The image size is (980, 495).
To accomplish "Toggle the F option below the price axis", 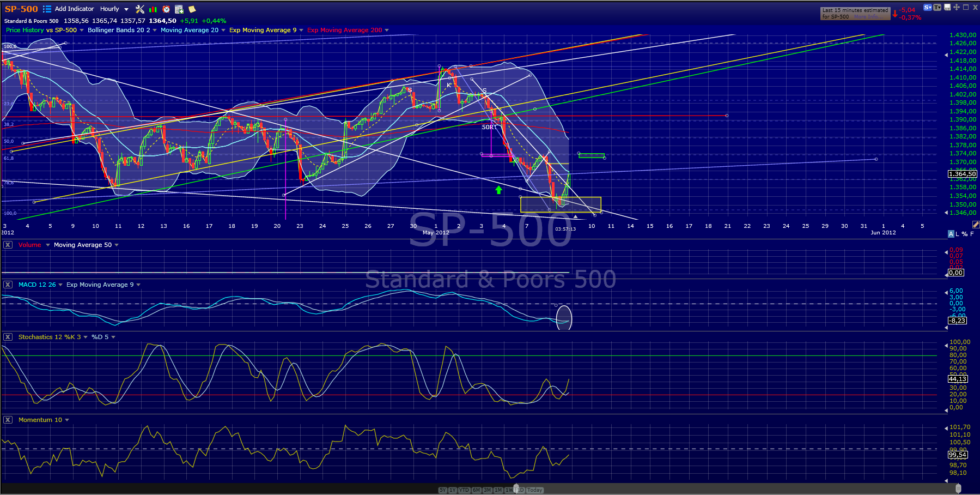I will 972,234.
